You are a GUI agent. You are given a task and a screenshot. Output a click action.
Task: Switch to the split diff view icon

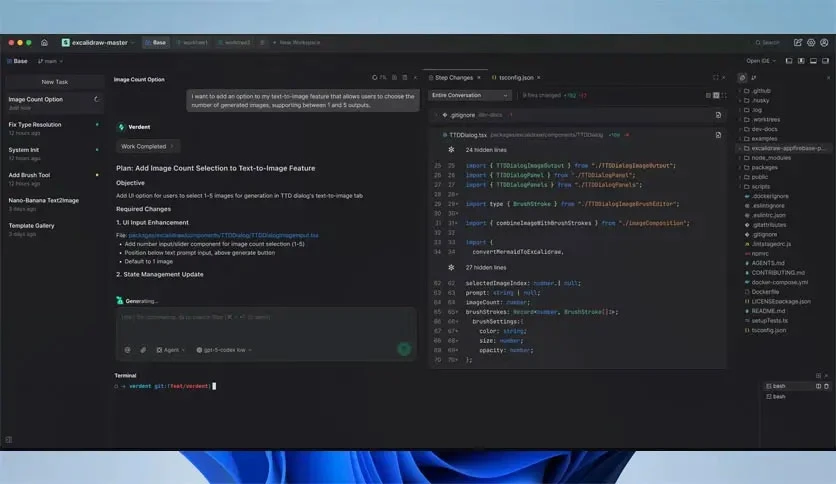click(x=716, y=95)
